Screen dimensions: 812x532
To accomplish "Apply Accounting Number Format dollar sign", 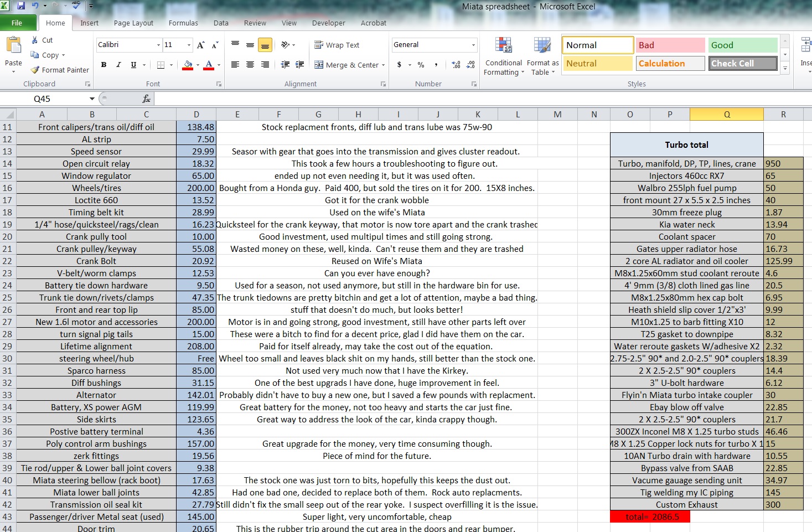I will tap(399, 65).
